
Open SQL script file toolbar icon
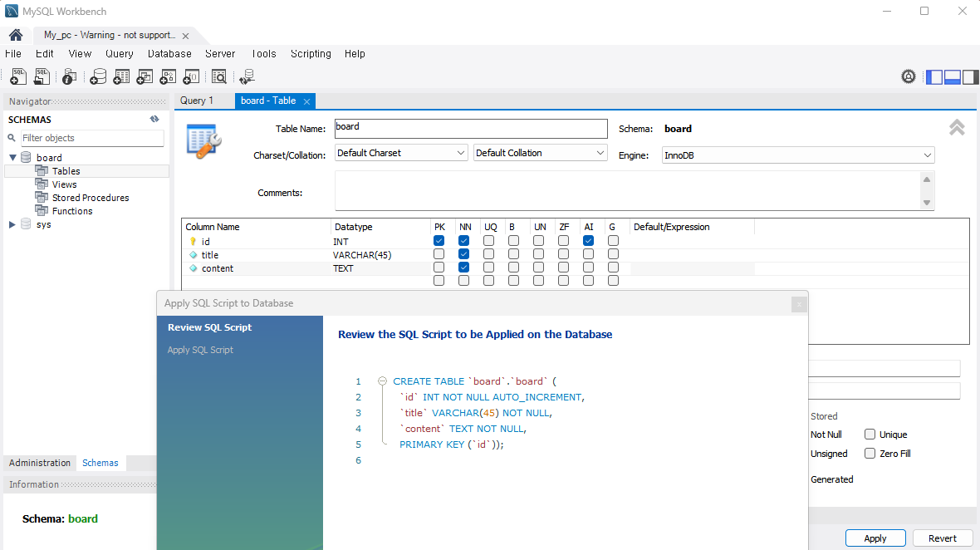pyautogui.click(x=42, y=77)
